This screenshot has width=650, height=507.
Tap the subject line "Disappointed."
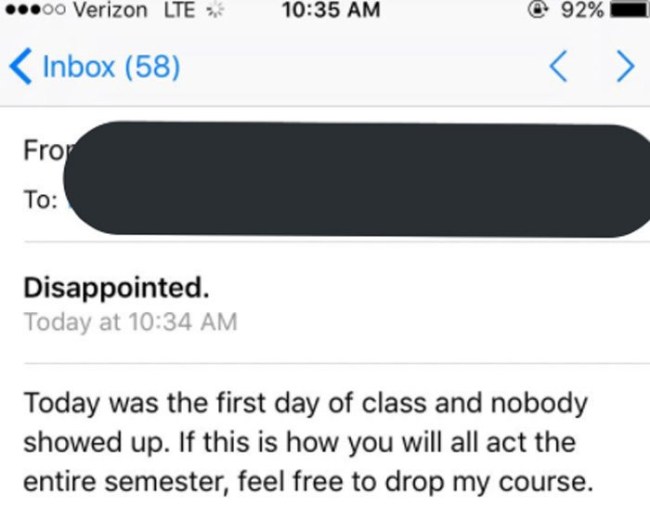pos(117,288)
